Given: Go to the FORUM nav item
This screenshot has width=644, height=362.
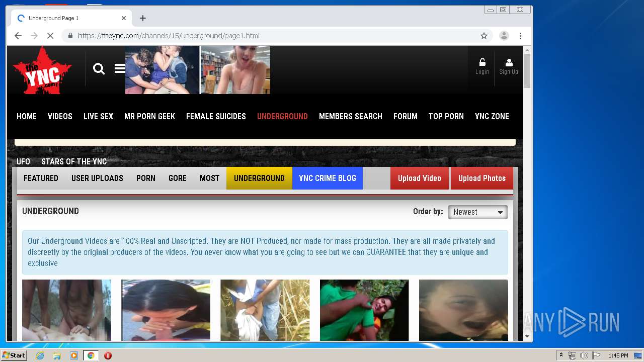Looking at the screenshot, I should pos(406,116).
